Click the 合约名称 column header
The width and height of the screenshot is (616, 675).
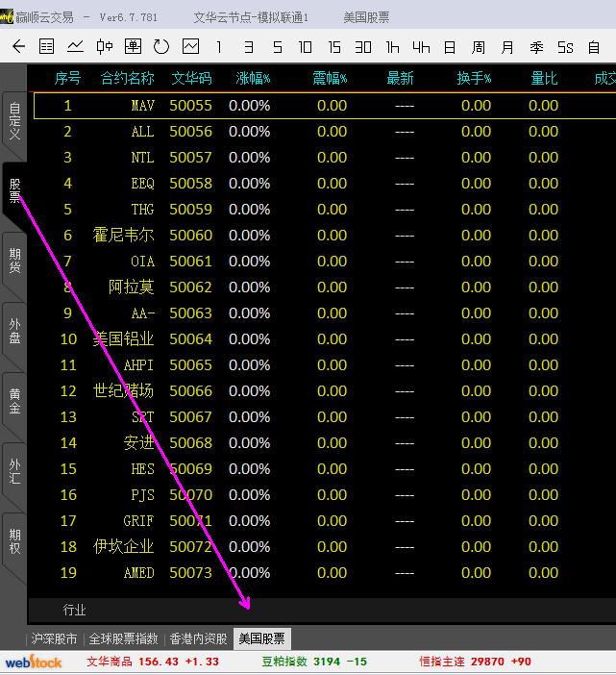pyautogui.click(x=127, y=78)
